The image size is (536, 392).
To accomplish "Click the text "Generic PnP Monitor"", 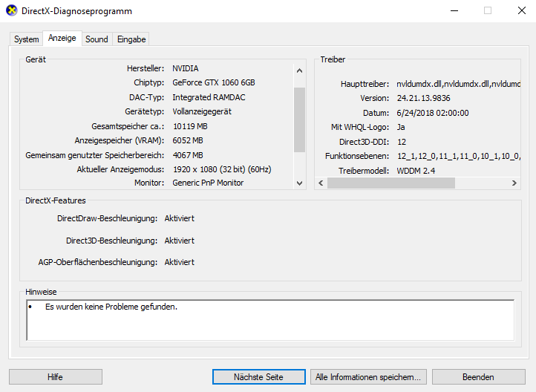I will click(208, 183).
